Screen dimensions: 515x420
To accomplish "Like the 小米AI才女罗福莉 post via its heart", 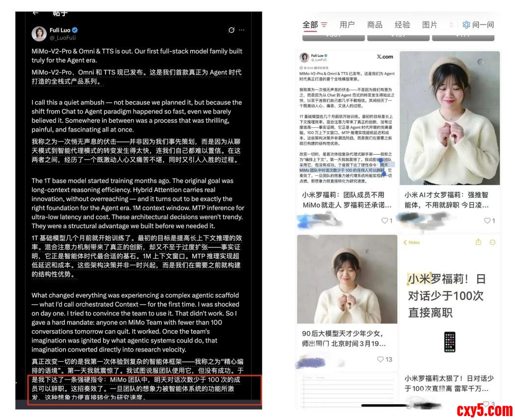I will tap(488, 220).
